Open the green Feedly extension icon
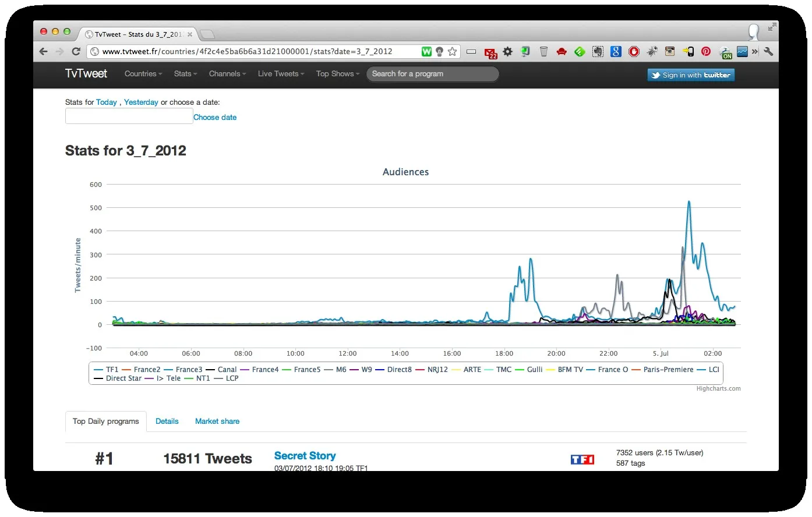Image resolution: width=812 pixels, height=517 pixels. (x=580, y=52)
